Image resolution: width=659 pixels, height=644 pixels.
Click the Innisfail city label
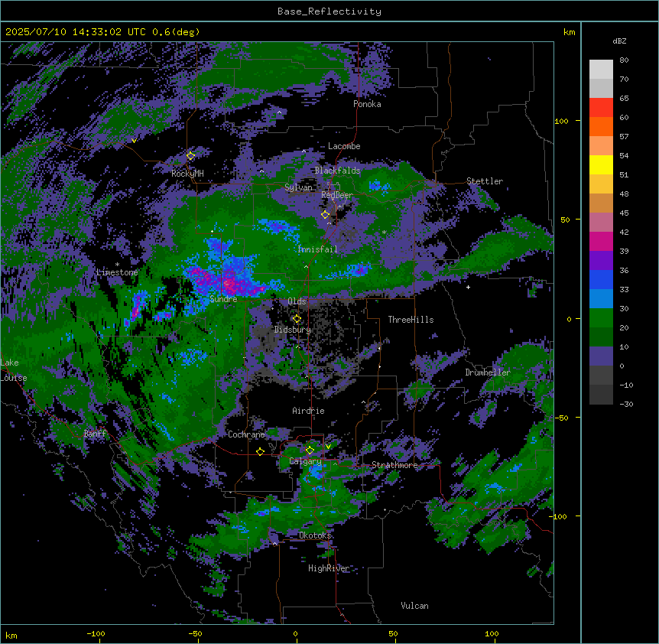tap(317, 249)
